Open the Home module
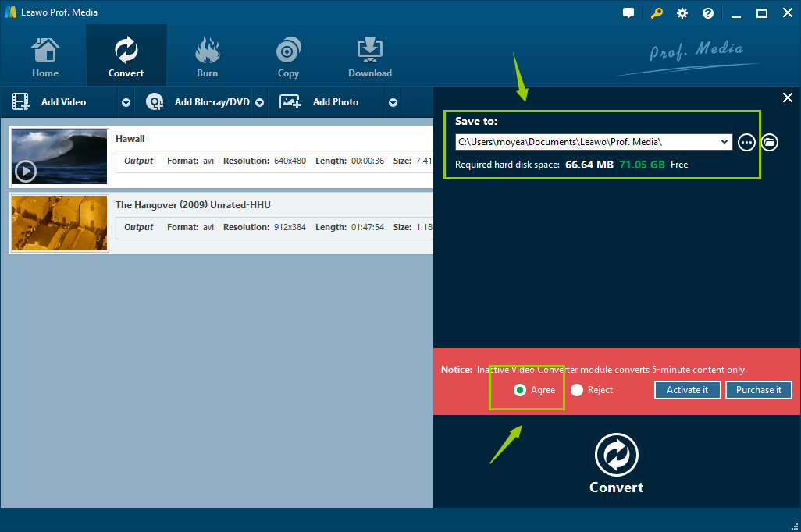801x532 pixels. [x=45, y=56]
